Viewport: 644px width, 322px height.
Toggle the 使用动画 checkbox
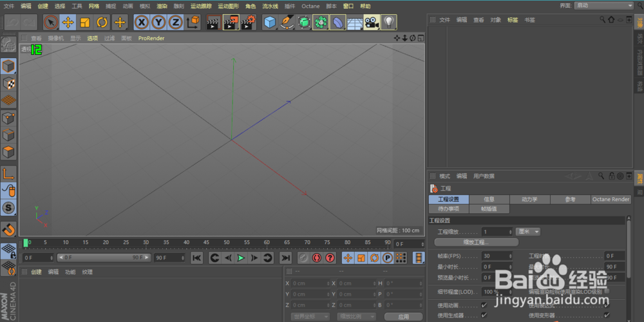(x=484, y=305)
